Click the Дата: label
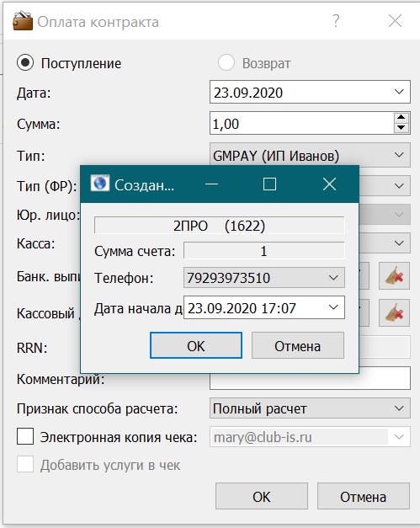The height and width of the screenshot is (528, 420). pyautogui.click(x=34, y=93)
